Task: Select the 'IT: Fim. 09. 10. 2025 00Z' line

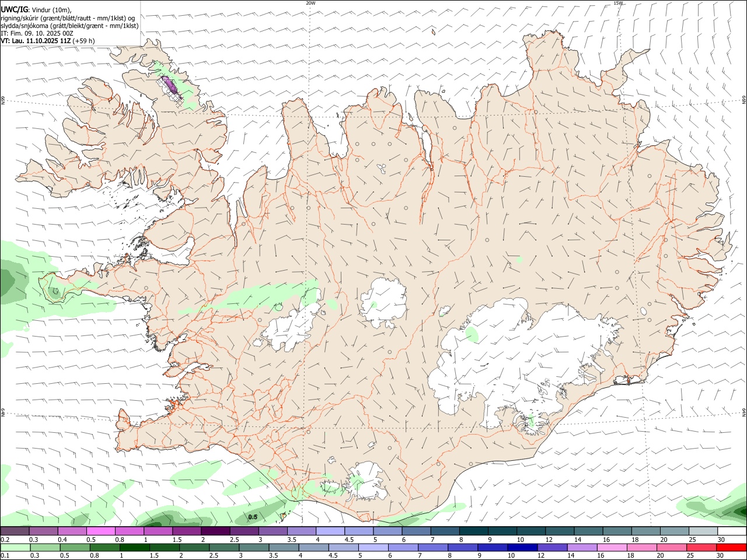Action: (37, 33)
